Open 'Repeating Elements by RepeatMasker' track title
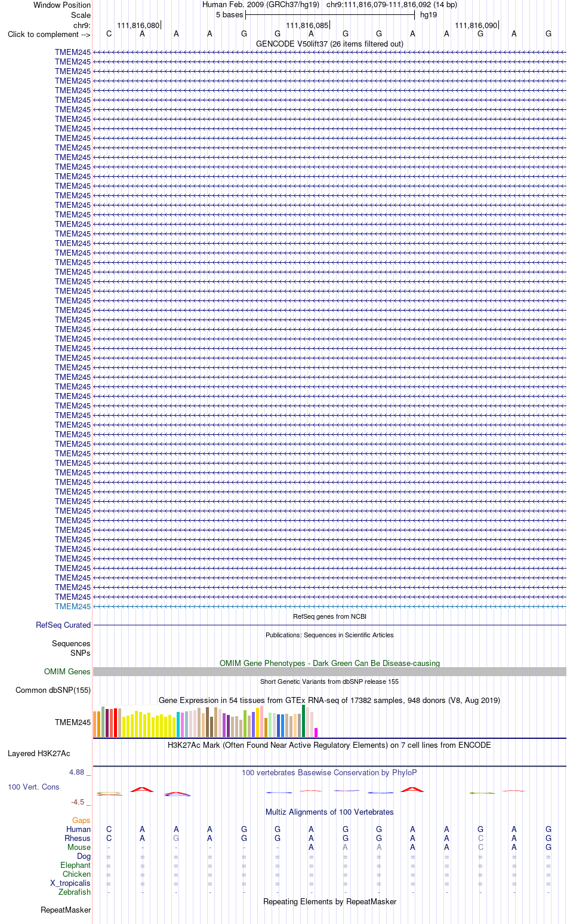The width and height of the screenshot is (567, 924). tap(329, 901)
